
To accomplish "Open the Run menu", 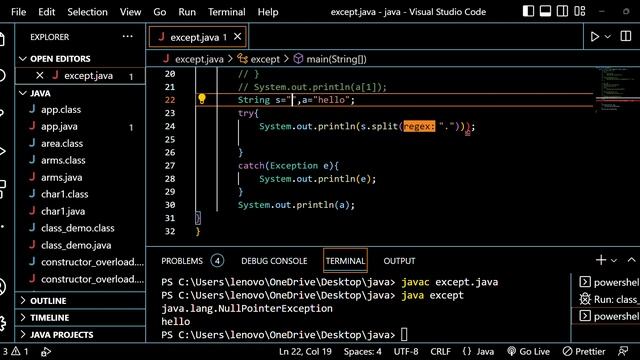I will coord(187,12).
